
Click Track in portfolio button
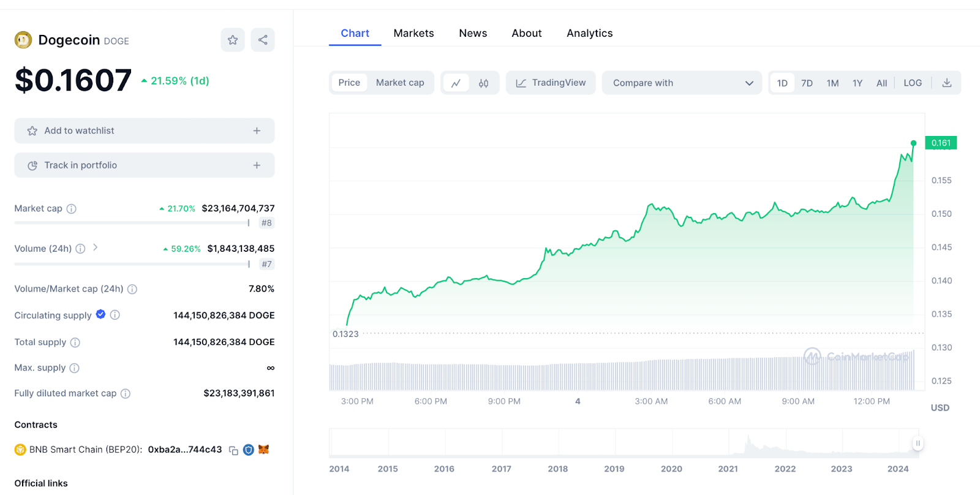(x=145, y=165)
